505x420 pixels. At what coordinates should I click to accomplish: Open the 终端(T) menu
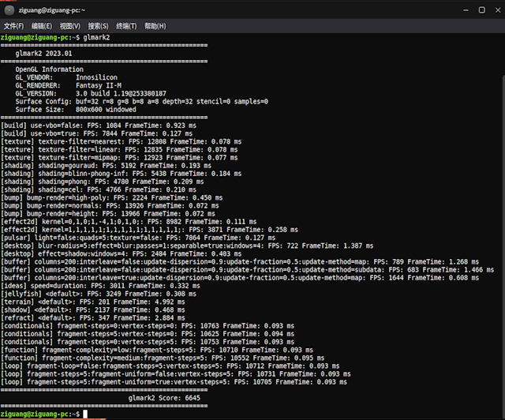127,26
